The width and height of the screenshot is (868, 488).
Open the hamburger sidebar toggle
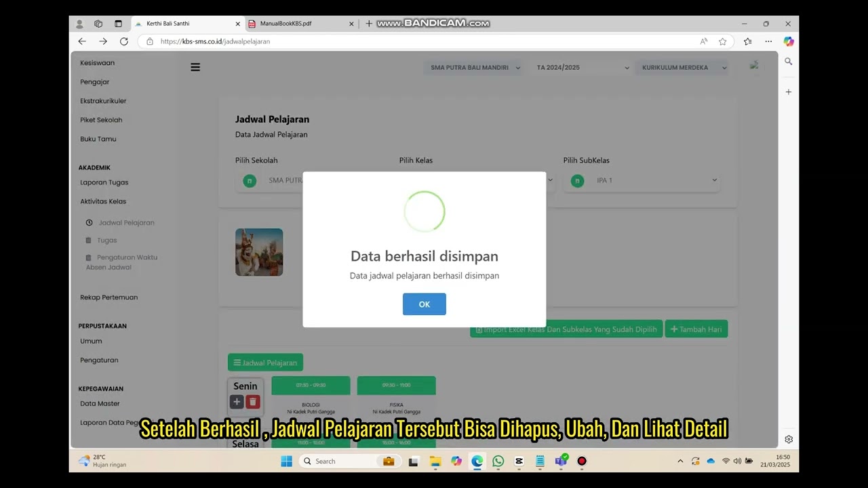pos(195,67)
